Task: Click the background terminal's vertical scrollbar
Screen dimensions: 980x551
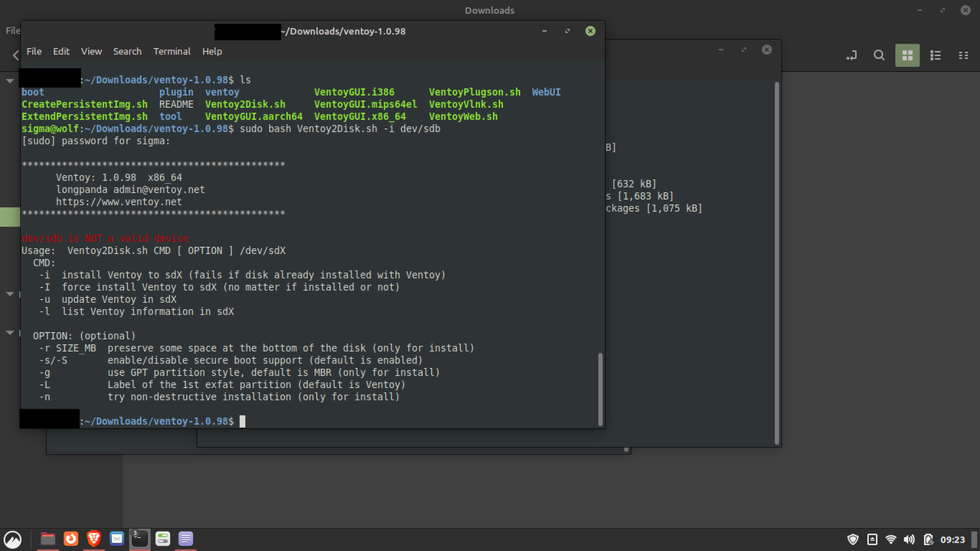Action: click(777, 262)
